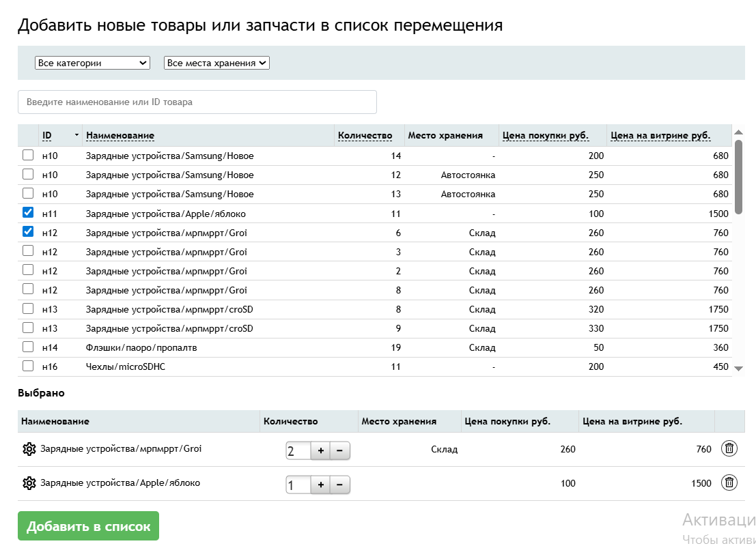Decrease quantity with minus for the Groi item
Viewport: 756px width, 548px height.
[340, 450]
